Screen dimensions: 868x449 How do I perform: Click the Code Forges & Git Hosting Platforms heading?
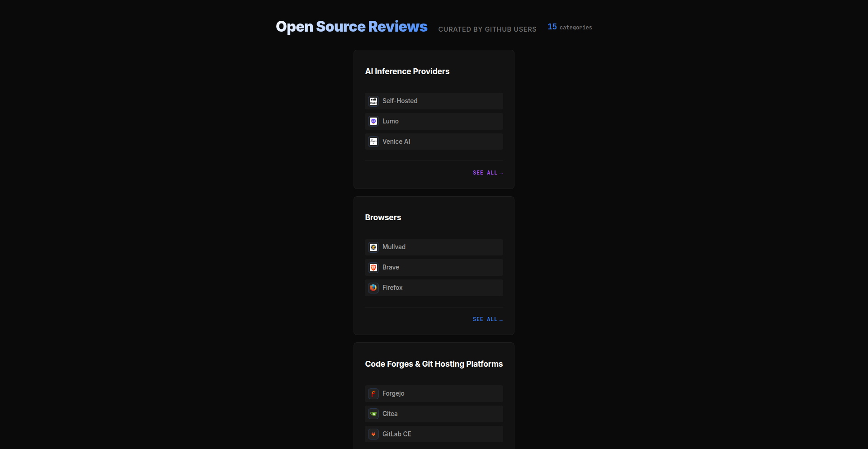(x=434, y=364)
